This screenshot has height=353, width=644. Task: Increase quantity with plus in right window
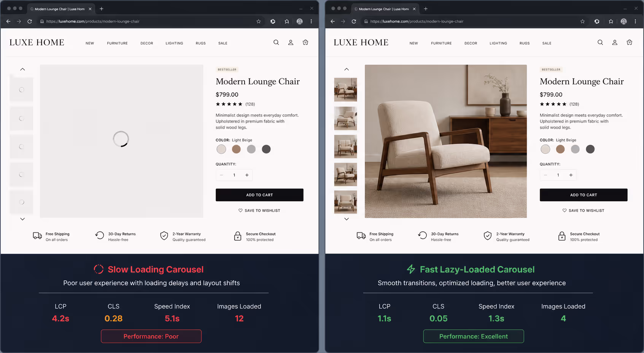[571, 175]
